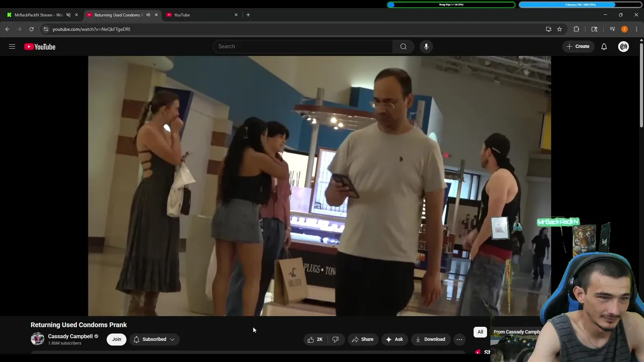This screenshot has width=644, height=362.
Task: Select the Returning Used Condoms tab
Action: [x=118, y=15]
